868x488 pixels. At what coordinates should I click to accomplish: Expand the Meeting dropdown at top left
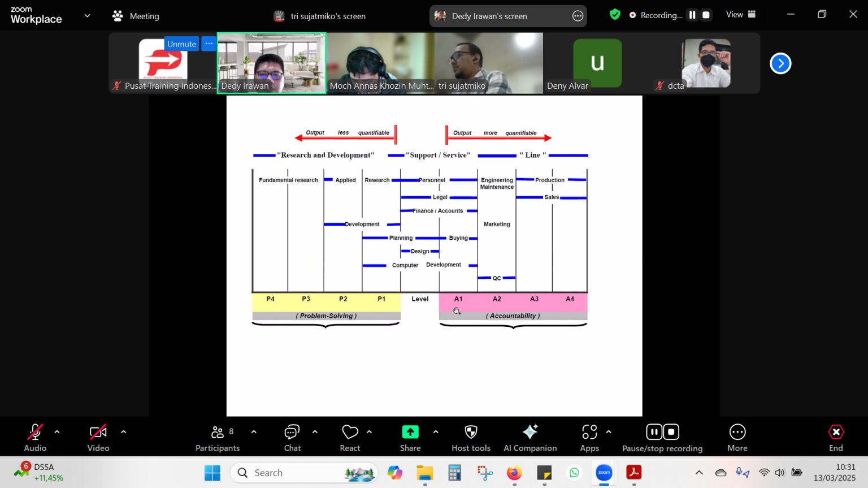[x=87, y=16]
